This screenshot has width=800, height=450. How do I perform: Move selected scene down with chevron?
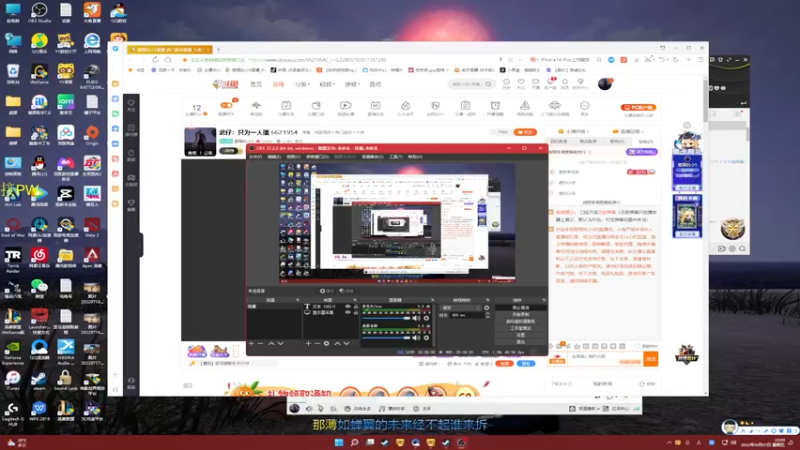click(280, 343)
